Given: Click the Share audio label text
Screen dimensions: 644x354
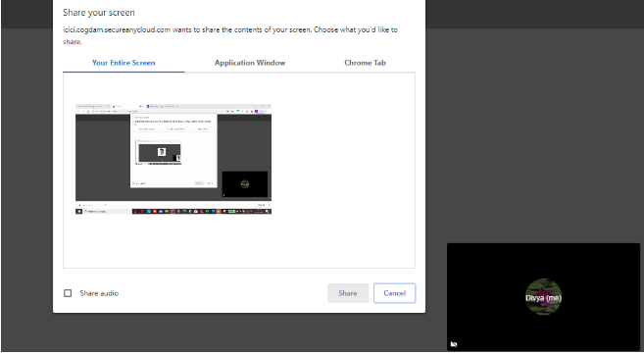Looking at the screenshot, I should 99,293.
